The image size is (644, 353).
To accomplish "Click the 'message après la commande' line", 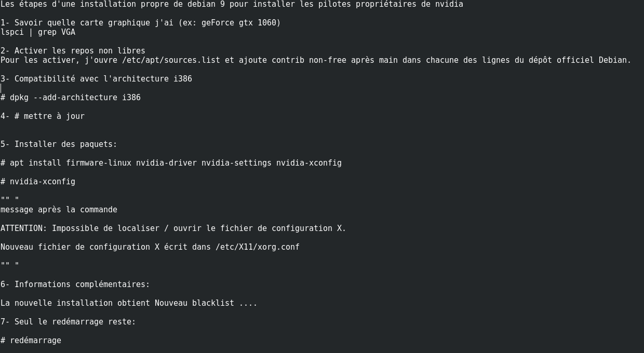I will click(59, 210).
